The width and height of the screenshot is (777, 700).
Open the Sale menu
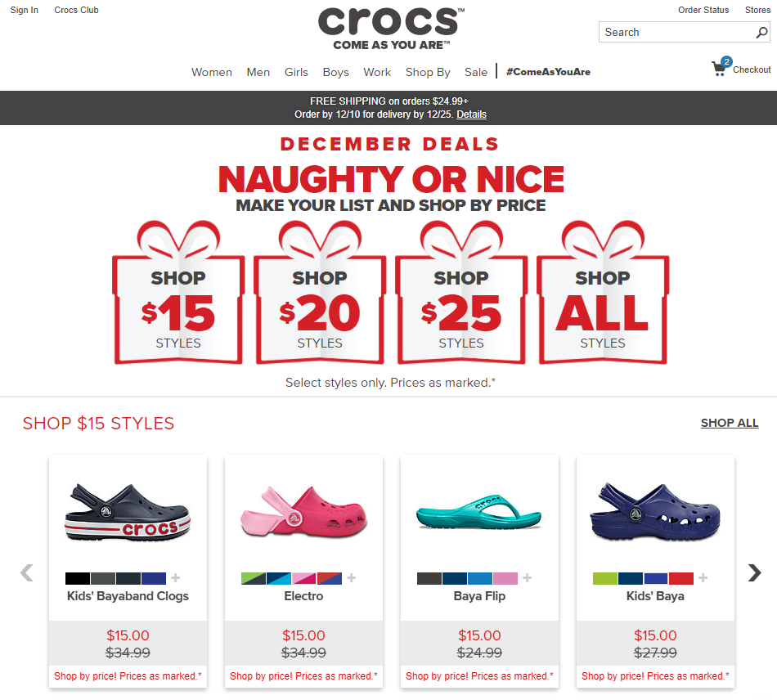point(476,72)
